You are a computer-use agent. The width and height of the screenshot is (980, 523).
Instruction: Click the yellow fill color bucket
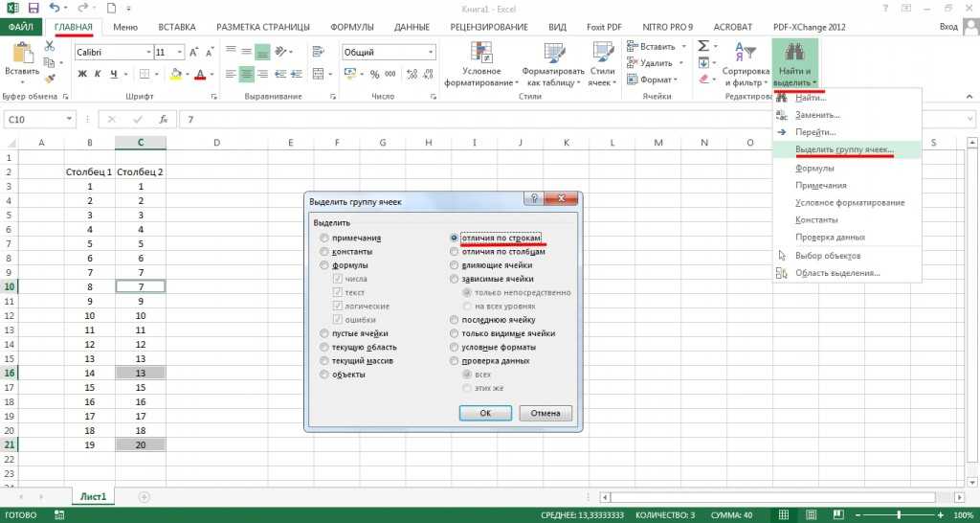click(176, 75)
